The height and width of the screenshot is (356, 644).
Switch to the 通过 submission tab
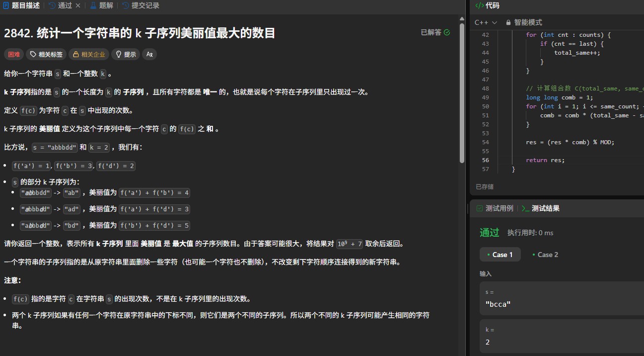[x=65, y=5]
